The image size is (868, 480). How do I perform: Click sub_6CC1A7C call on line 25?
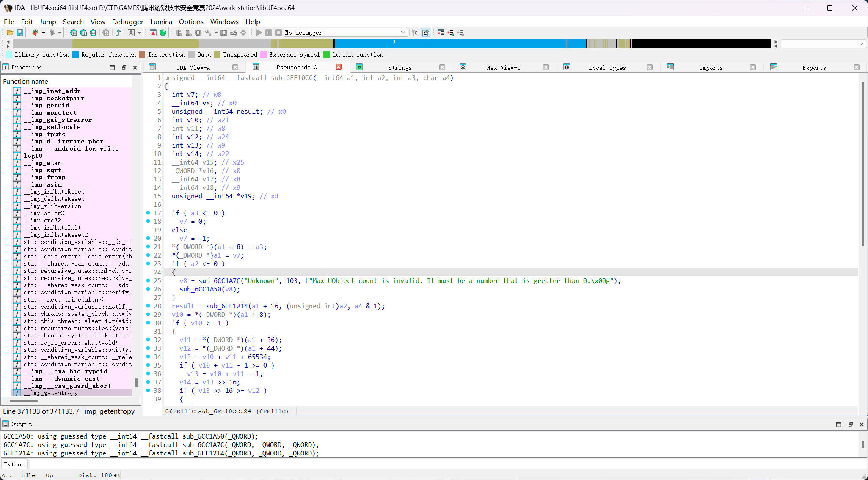[x=219, y=281]
